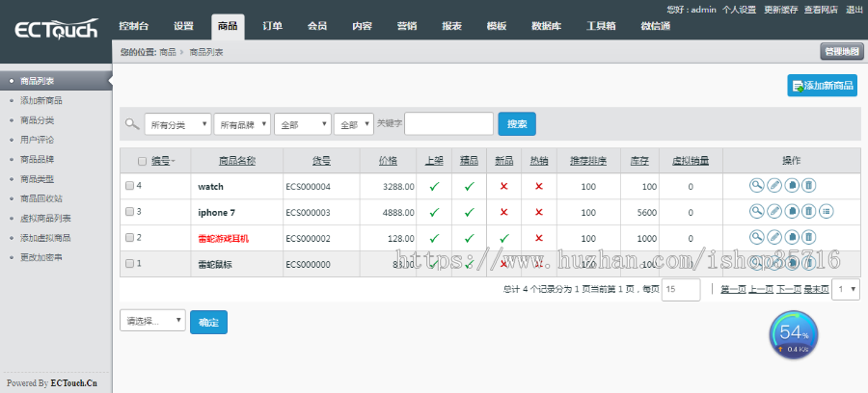Open the list icon in the iphone 7 row
868x393 pixels.
coord(827,211)
